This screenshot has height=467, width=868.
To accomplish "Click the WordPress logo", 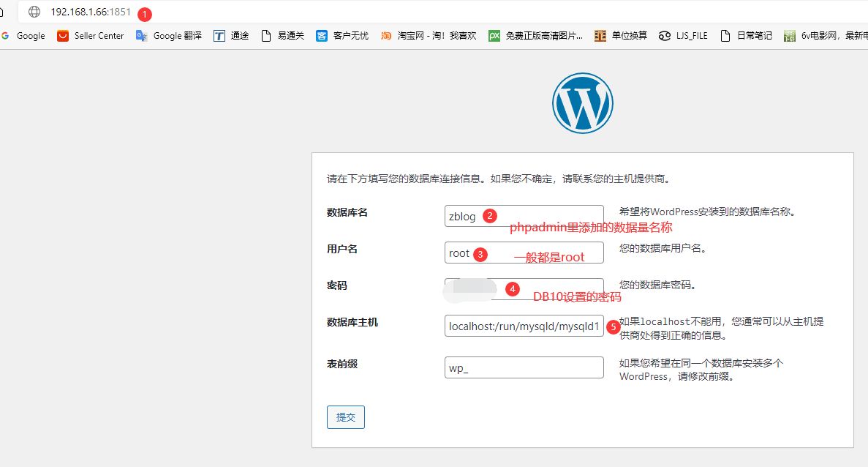I will 582,103.
